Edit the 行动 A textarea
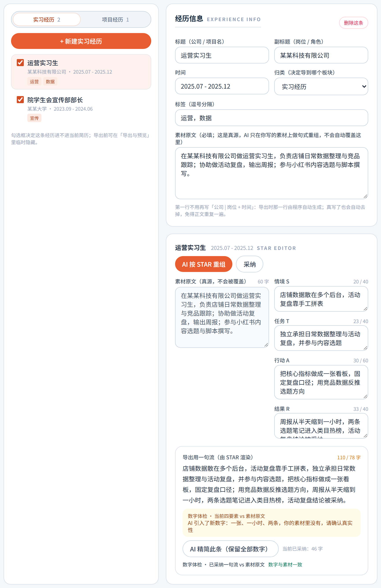The height and width of the screenshot is (588, 381). 321,382
